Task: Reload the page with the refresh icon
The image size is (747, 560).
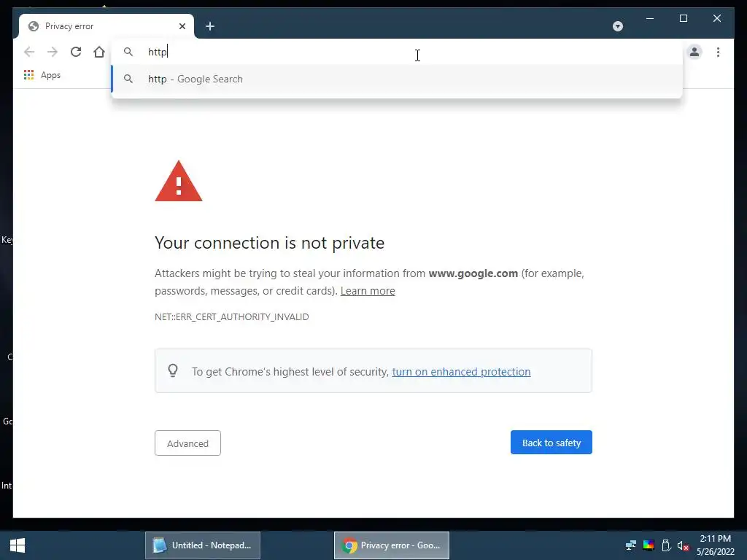Action: tap(76, 52)
